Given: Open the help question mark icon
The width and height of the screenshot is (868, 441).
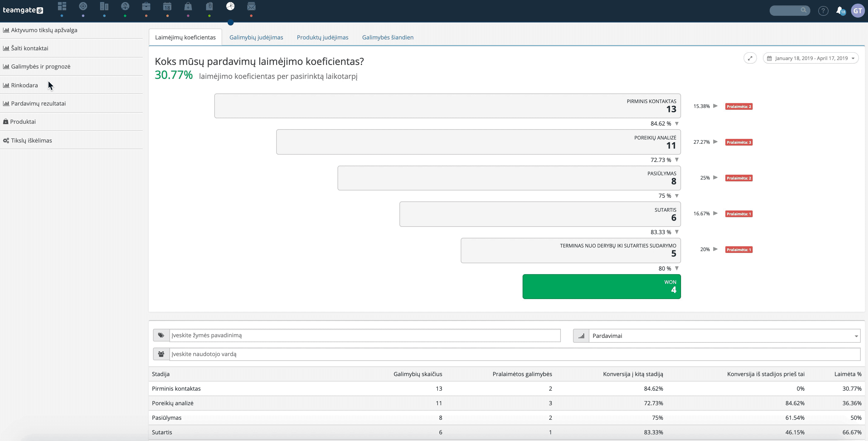Looking at the screenshot, I should click(823, 11).
